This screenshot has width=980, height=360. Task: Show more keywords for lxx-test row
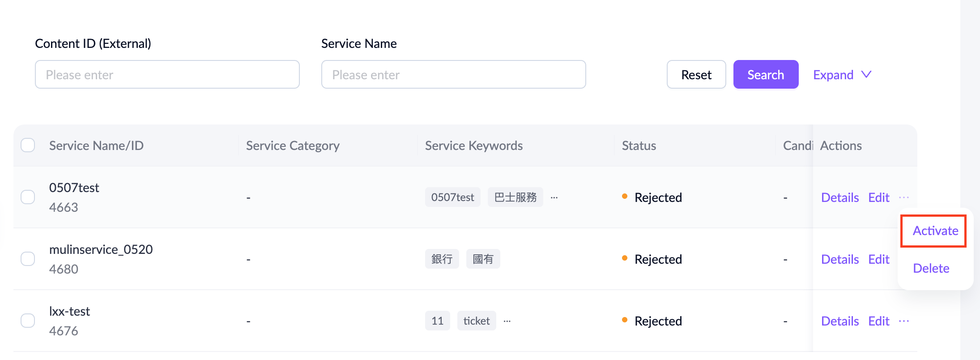(507, 321)
